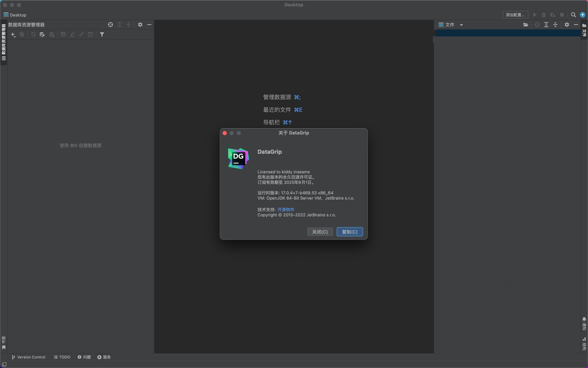Click the 管理数据源 shortcut hint text
This screenshot has height=368, width=588.
[277, 97]
